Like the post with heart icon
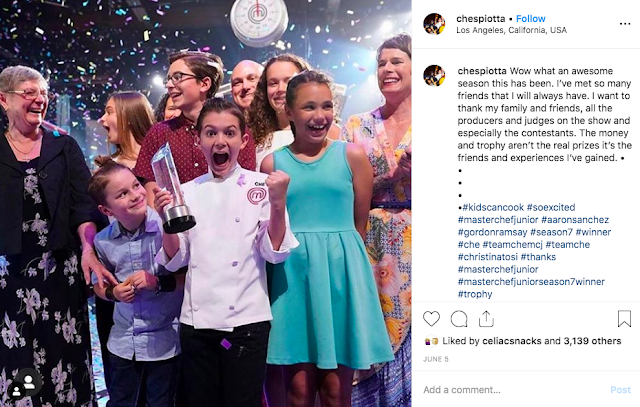 pyautogui.click(x=431, y=319)
